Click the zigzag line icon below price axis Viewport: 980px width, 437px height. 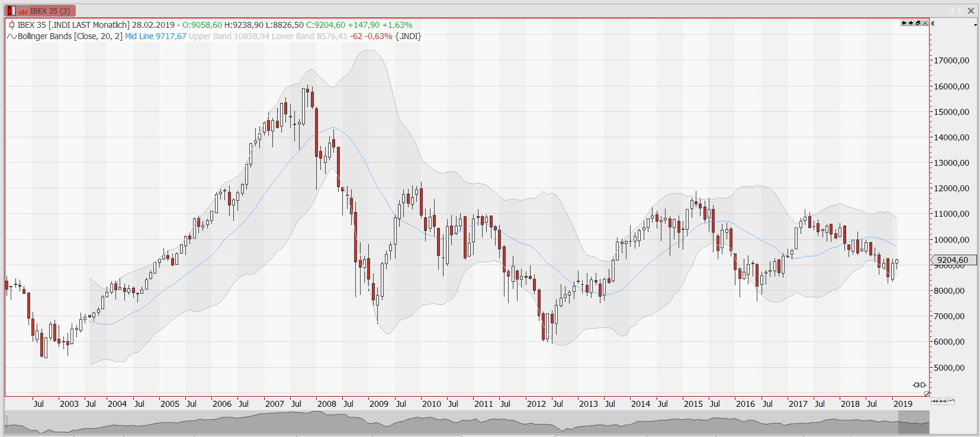pos(951,401)
